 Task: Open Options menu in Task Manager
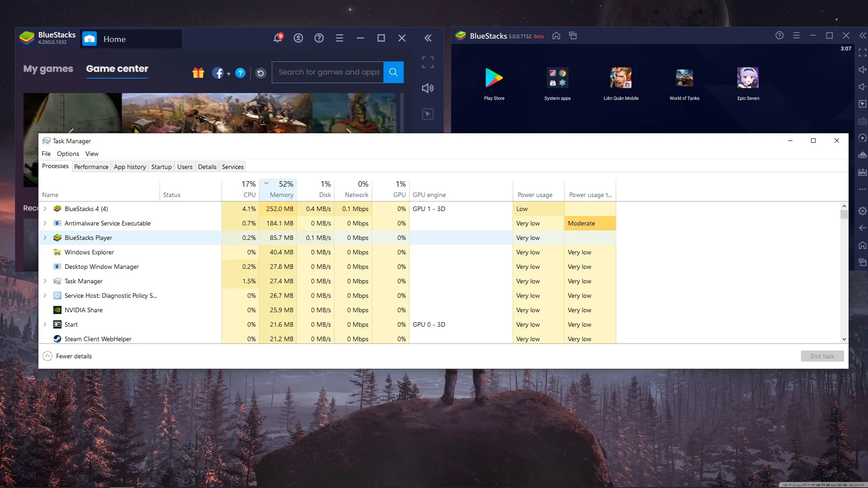pyautogui.click(x=68, y=154)
